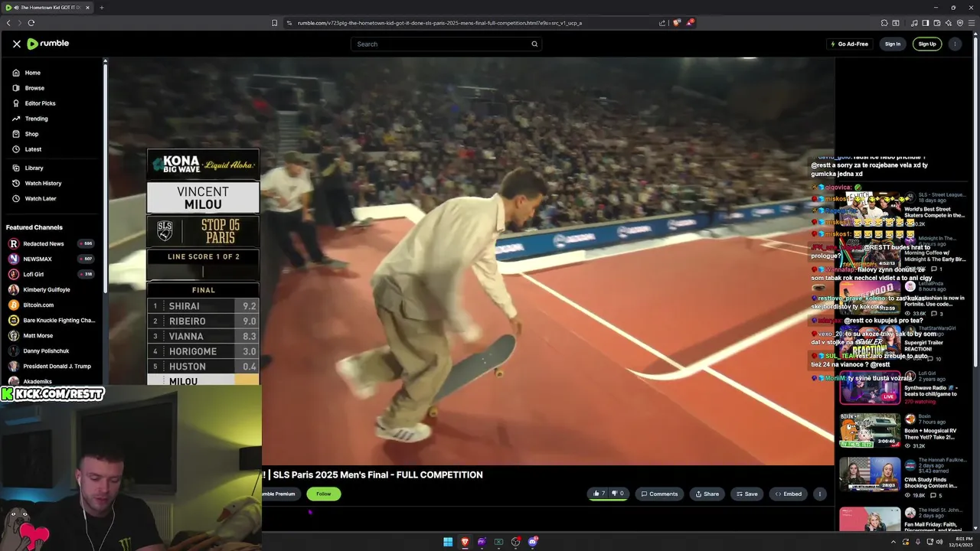Bookmark this page via address bar icon

point(274,23)
